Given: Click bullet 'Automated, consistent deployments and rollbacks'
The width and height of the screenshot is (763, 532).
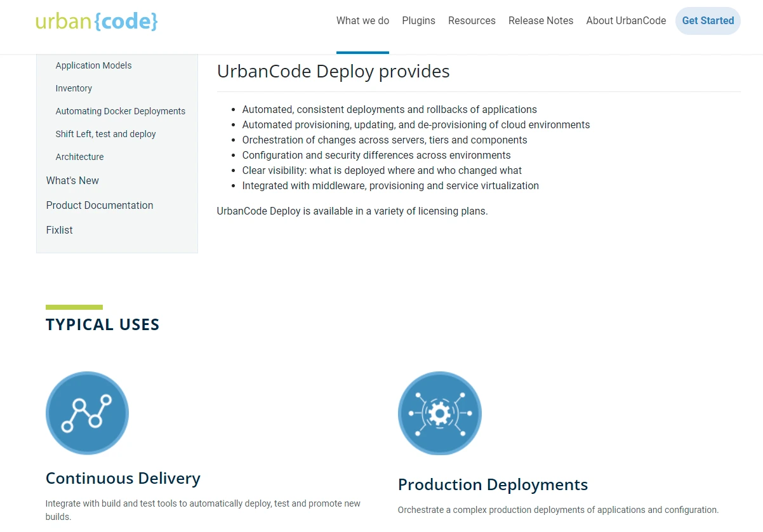Looking at the screenshot, I should (389, 109).
